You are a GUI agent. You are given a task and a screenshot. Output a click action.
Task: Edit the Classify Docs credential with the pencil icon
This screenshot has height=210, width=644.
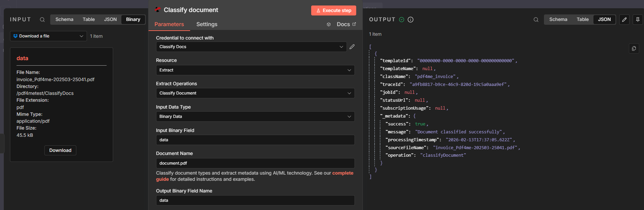[352, 47]
